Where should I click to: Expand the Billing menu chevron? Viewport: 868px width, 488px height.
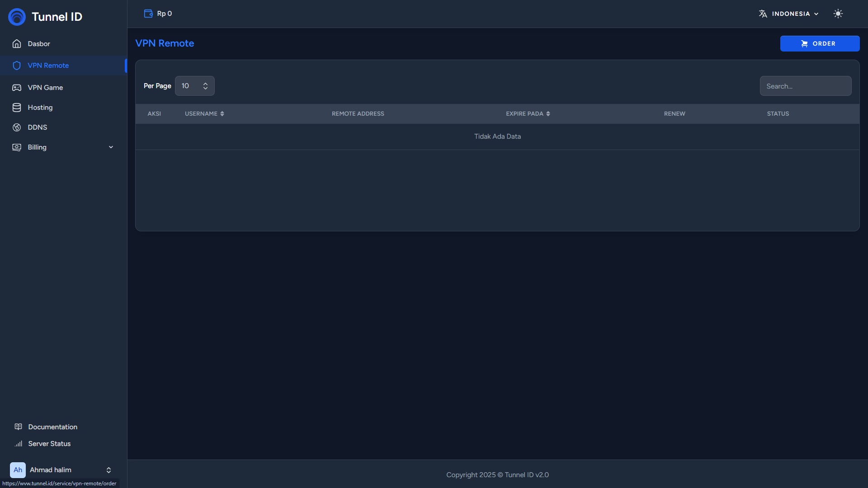[x=111, y=147]
